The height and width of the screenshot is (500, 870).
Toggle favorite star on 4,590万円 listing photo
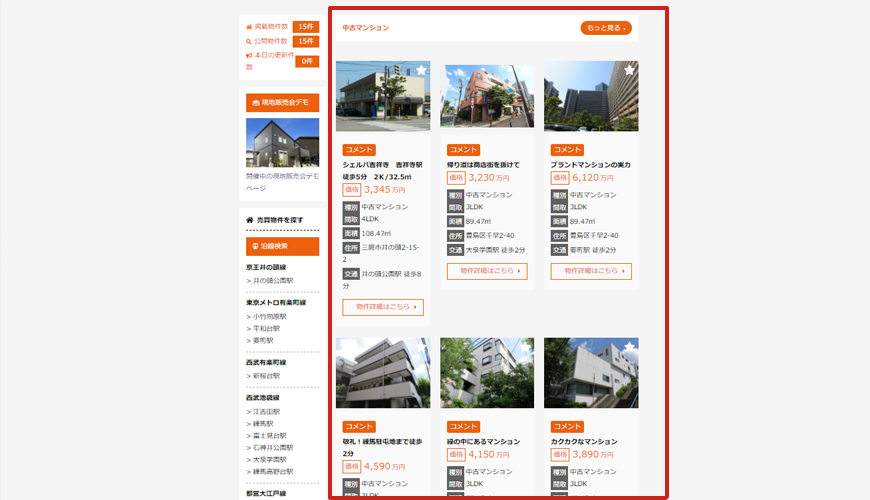(x=421, y=347)
